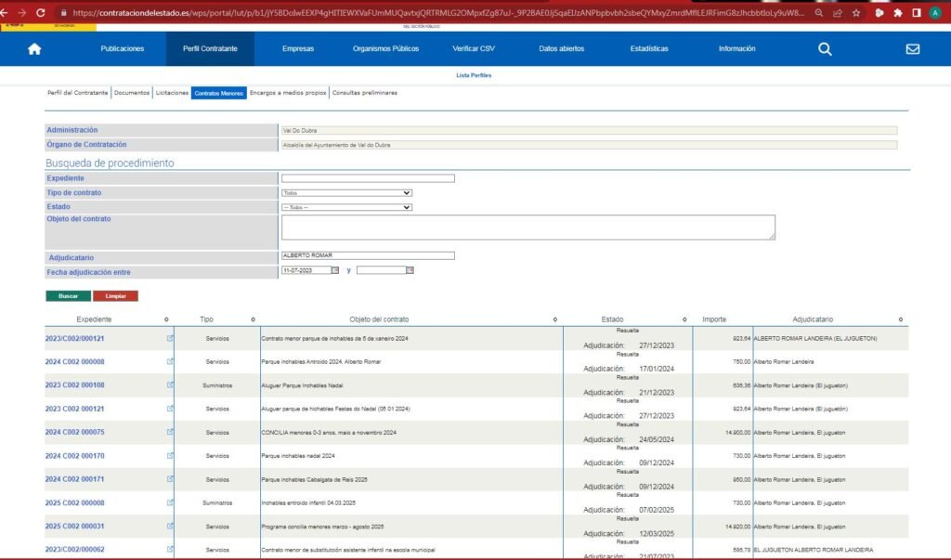
Task: Open the search magnifier in navigation bar
Action: 825,49
